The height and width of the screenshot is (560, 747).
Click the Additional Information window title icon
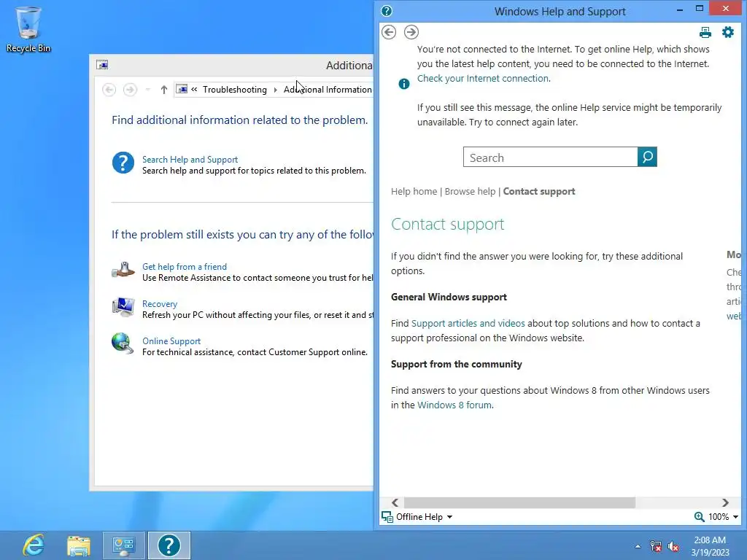pos(102,65)
